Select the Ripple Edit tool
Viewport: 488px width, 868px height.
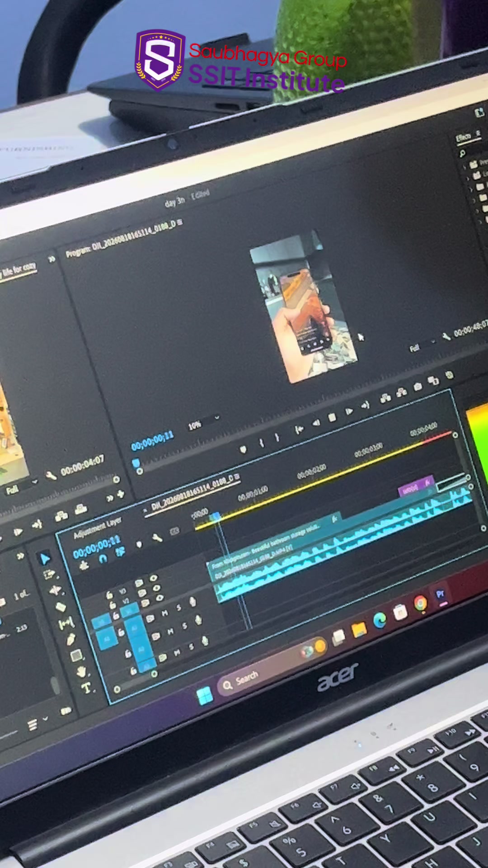(x=55, y=591)
